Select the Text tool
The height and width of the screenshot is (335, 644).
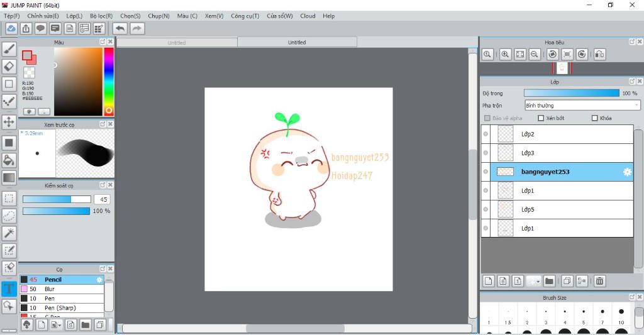point(9,288)
